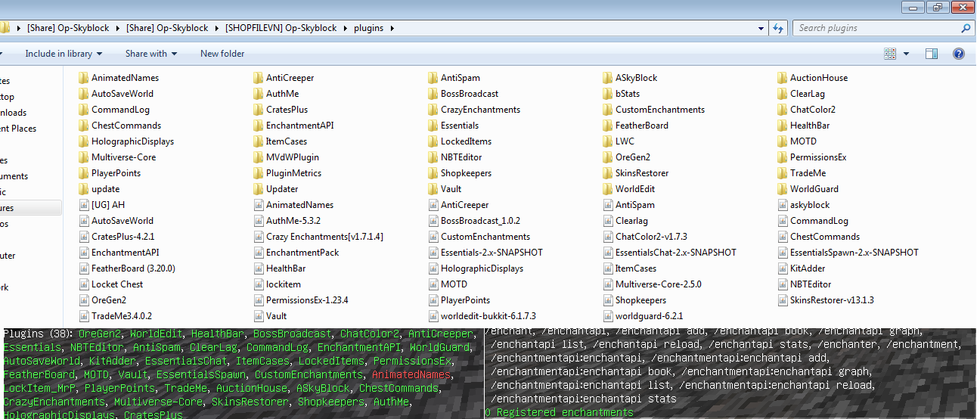Open the ASkyBlock folder icon

point(607,78)
